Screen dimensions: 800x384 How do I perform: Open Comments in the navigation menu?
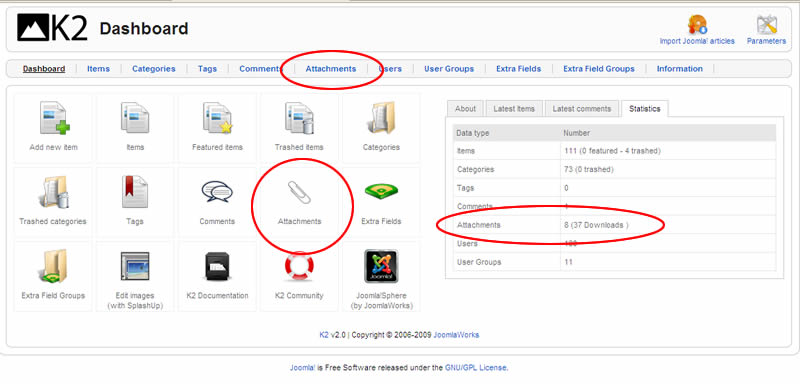(x=261, y=69)
